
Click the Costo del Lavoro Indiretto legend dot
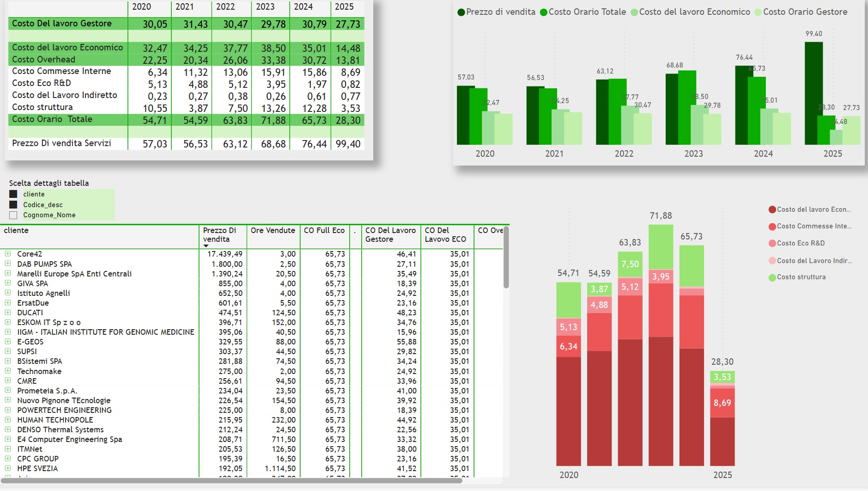[x=772, y=261]
